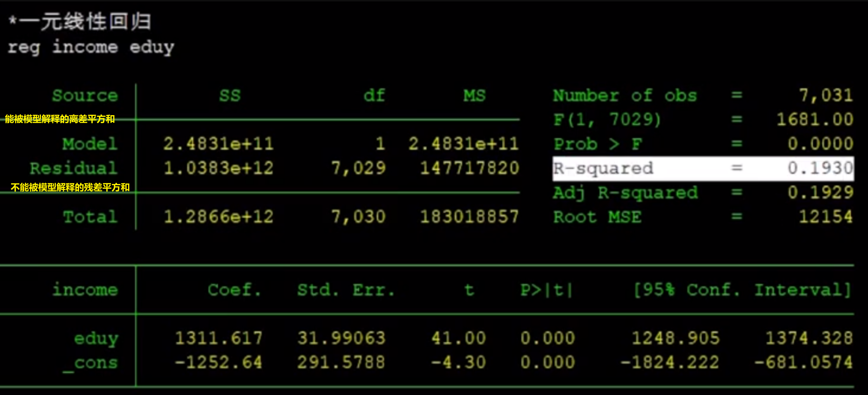Image resolution: width=868 pixels, height=395 pixels.
Task: Click the yellow explained sum annotation
Action: point(60,119)
